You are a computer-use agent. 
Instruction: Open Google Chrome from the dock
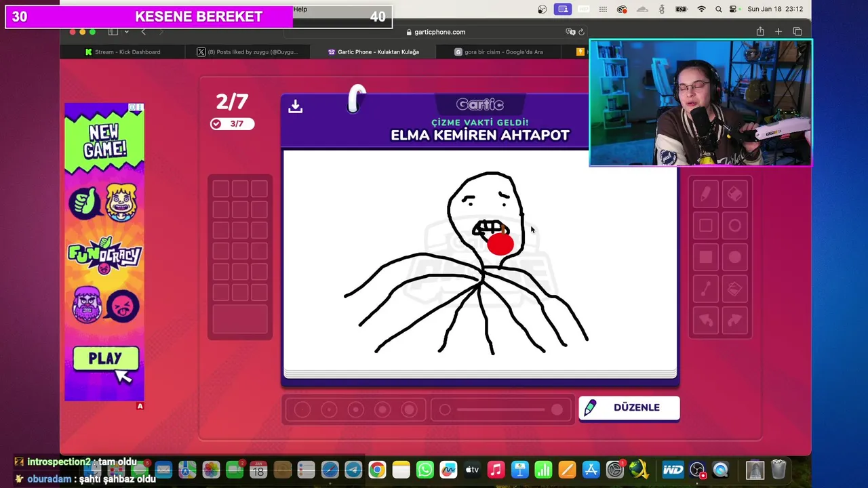point(377,469)
